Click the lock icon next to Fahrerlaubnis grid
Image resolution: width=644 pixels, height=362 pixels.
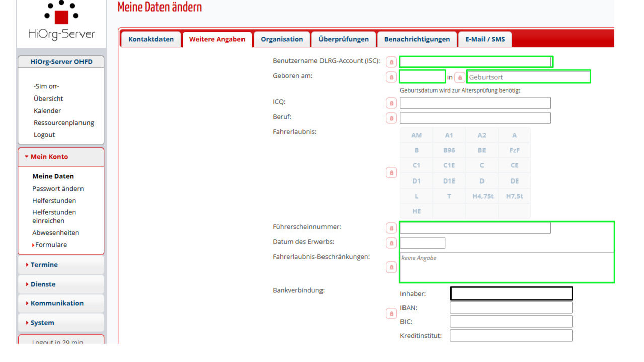point(391,173)
